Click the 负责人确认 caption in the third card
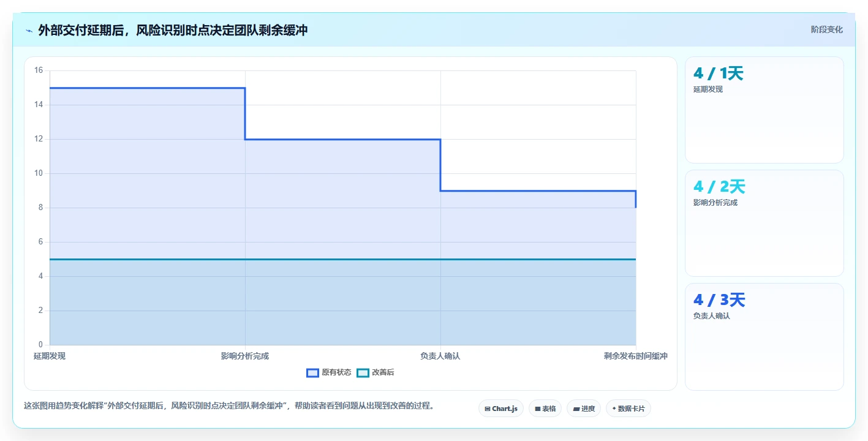868x441 pixels. pos(712,316)
